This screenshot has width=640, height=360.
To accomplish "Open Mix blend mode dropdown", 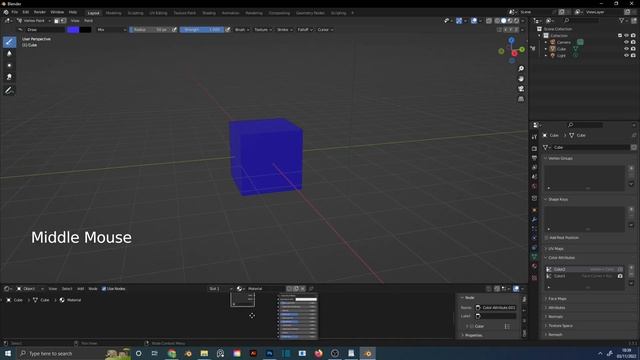I will pos(111,29).
